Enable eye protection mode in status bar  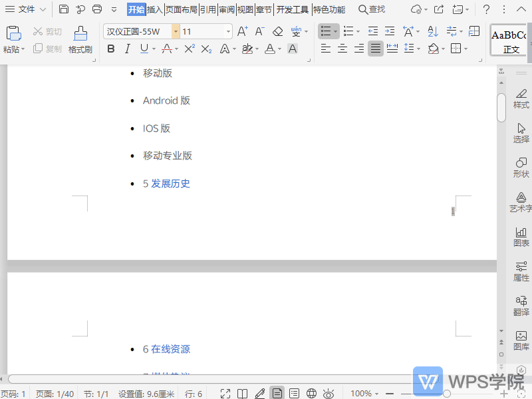327,393
